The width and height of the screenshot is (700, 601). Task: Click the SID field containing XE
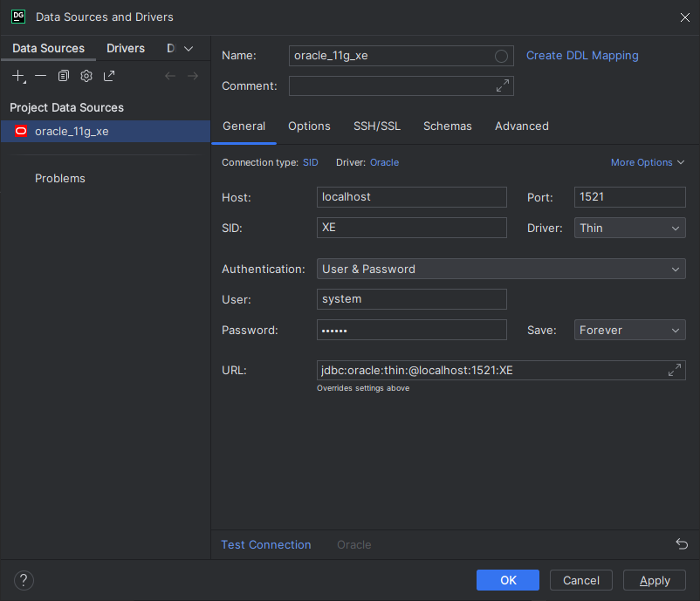pos(412,228)
